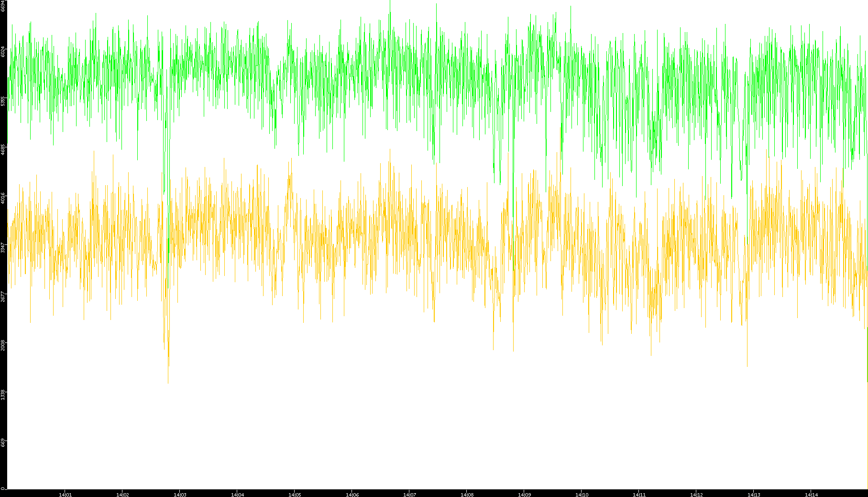Select the 14:03 time label
The width and height of the screenshot is (868, 497).
[180, 495]
